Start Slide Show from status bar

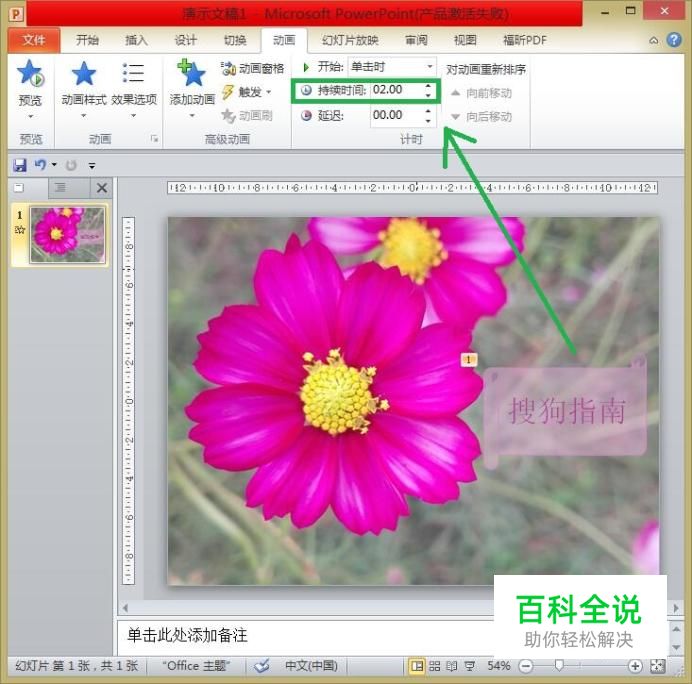470,666
